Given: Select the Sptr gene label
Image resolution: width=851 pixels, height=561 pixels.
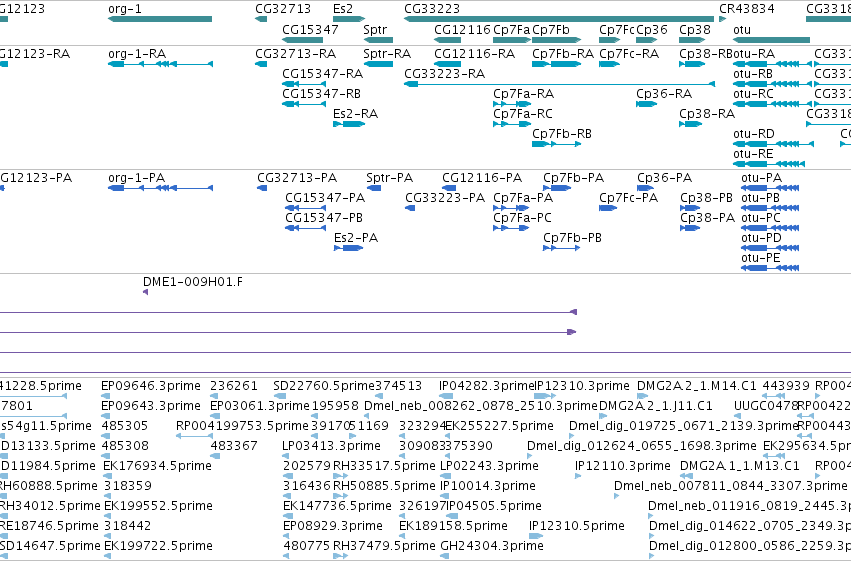Looking at the screenshot, I should point(375,30).
